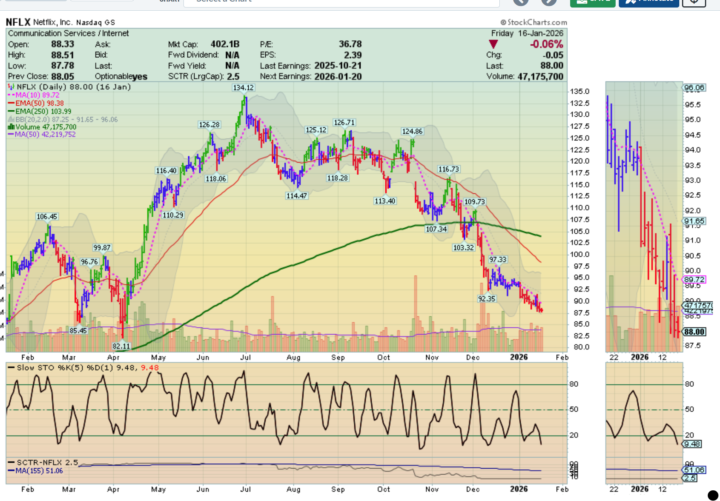Click the 85.45 low price label
The width and height of the screenshot is (720, 501).
tap(78, 330)
